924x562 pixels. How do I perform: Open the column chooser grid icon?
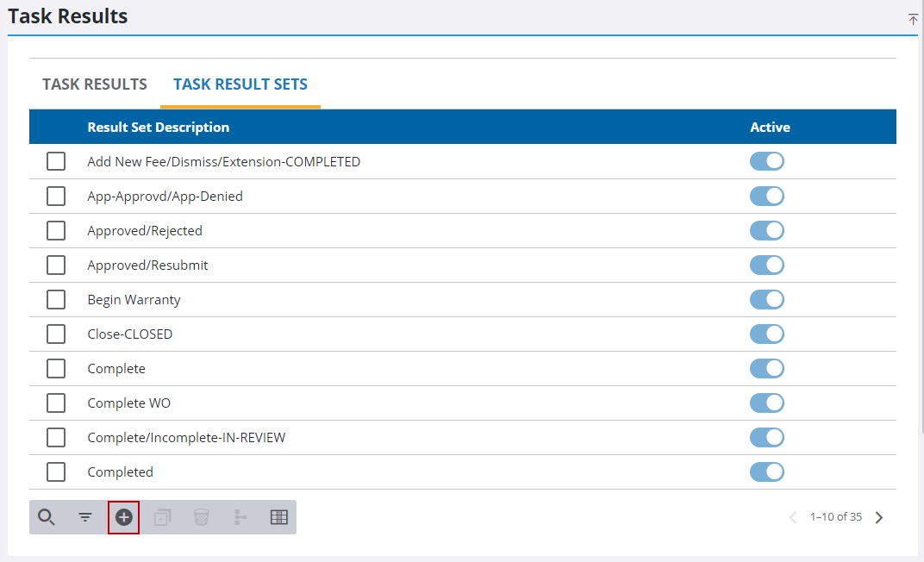(x=278, y=517)
